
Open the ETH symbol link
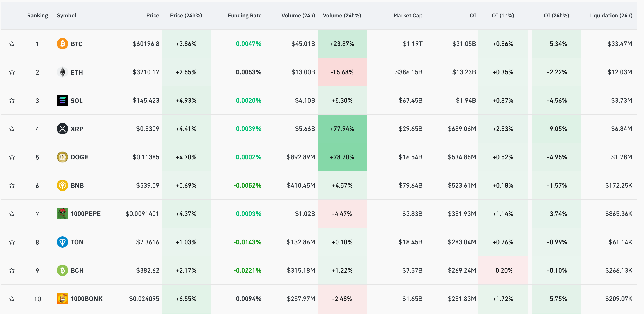click(77, 72)
